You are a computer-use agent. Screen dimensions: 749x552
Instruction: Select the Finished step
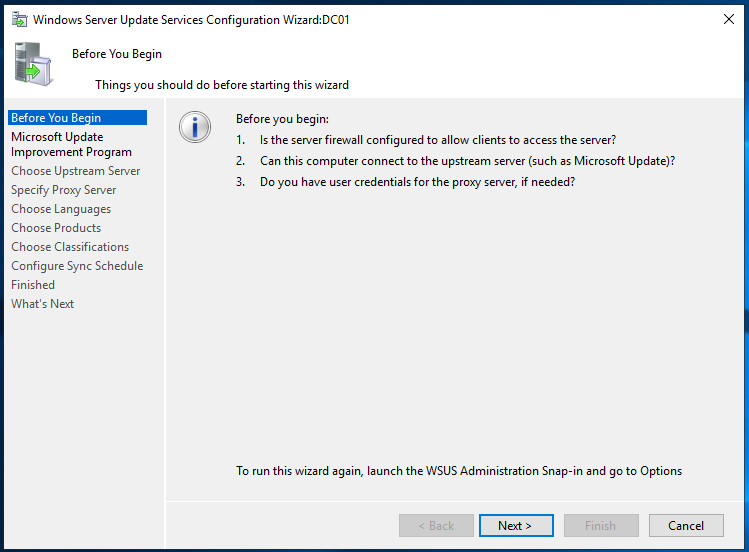(x=33, y=285)
